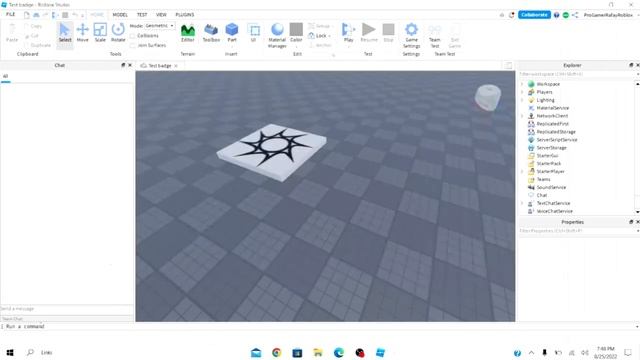Close the Chat panel

(130, 65)
